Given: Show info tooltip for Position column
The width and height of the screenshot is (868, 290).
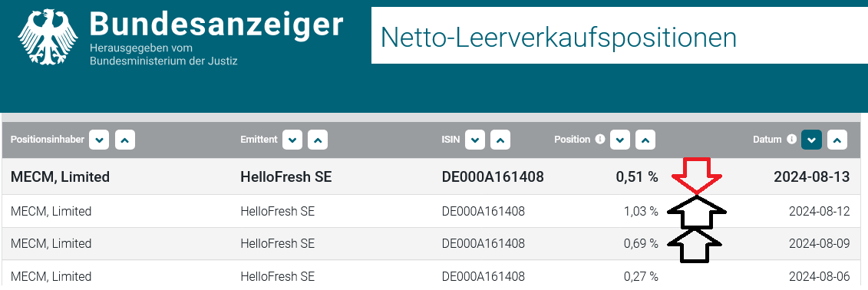Looking at the screenshot, I should (599, 140).
